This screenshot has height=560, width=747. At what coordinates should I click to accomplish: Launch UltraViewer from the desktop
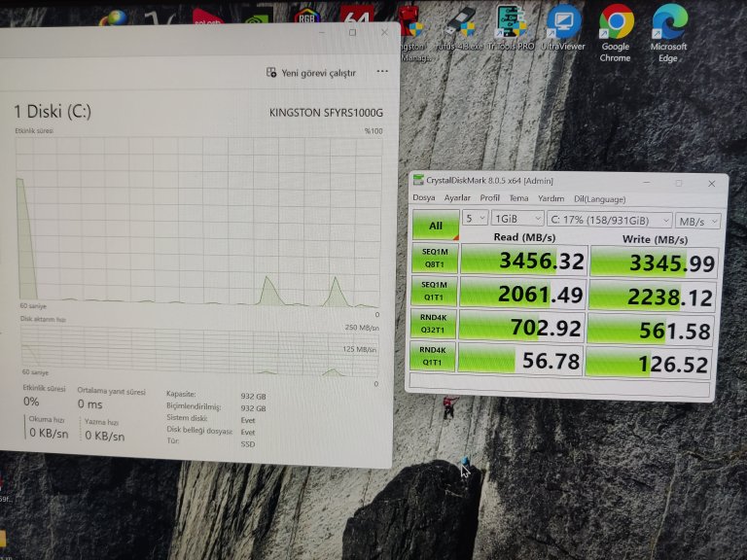click(x=563, y=27)
